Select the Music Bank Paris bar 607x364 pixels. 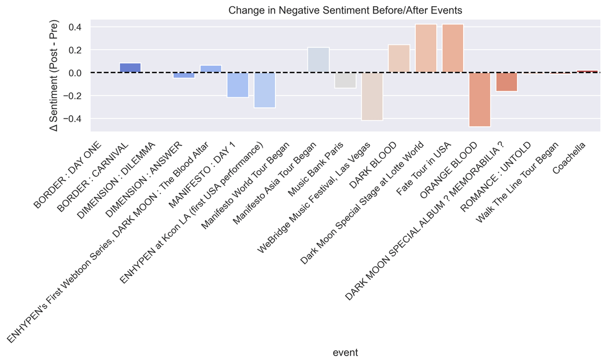tap(345, 80)
